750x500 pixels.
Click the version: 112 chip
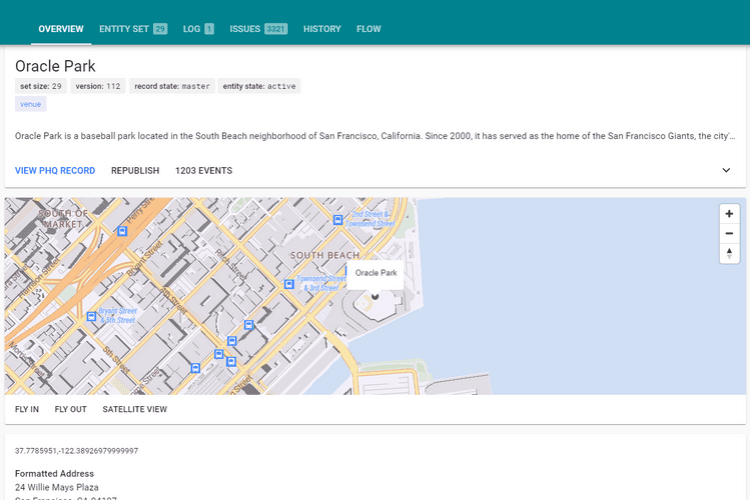[98, 86]
